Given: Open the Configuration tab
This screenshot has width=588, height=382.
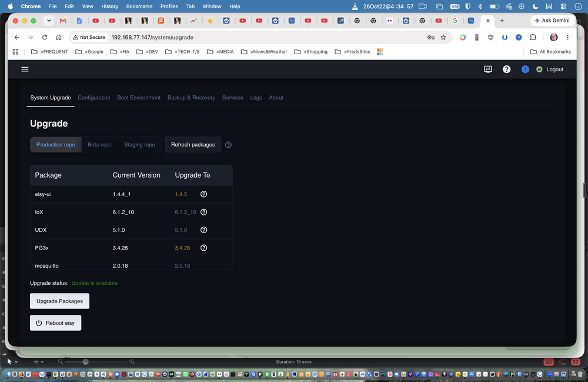Looking at the screenshot, I should pyautogui.click(x=94, y=98).
